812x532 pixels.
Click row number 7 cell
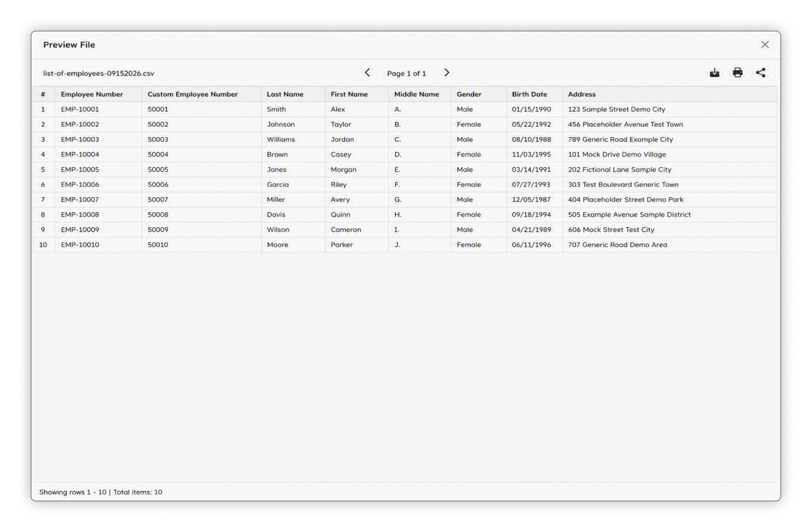pos(43,199)
